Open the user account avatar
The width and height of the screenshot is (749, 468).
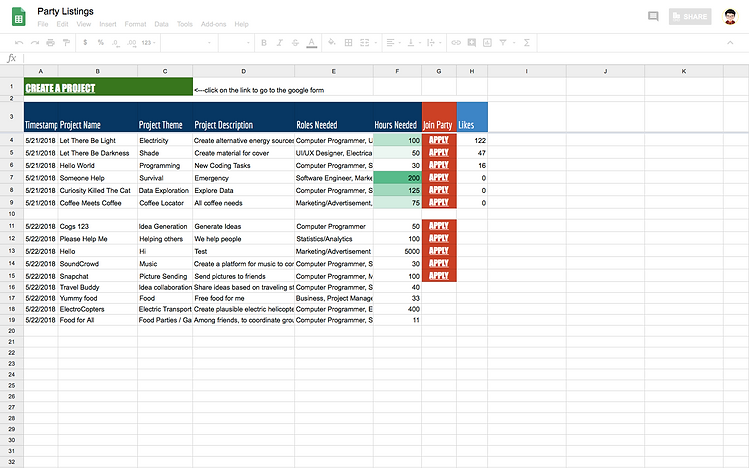pos(729,17)
